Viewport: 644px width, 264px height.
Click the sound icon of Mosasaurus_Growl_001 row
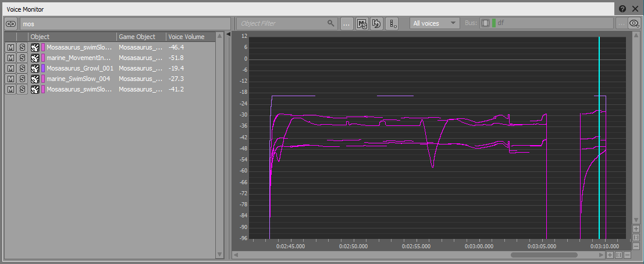pos(35,68)
